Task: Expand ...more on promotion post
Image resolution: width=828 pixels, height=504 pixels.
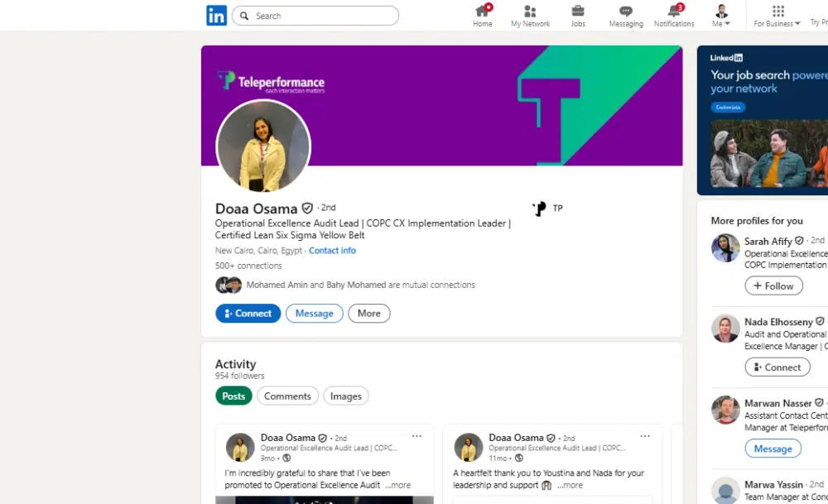Action: click(397, 485)
